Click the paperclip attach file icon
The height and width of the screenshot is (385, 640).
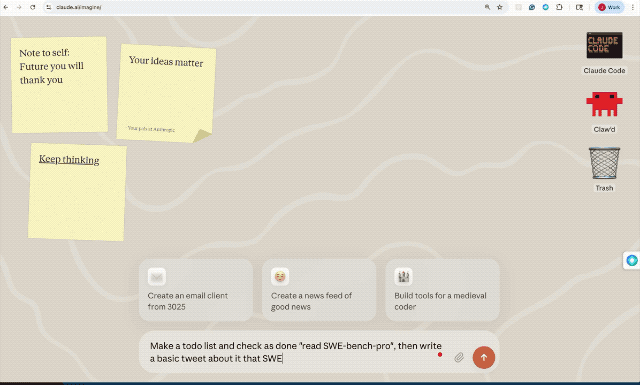pos(459,358)
